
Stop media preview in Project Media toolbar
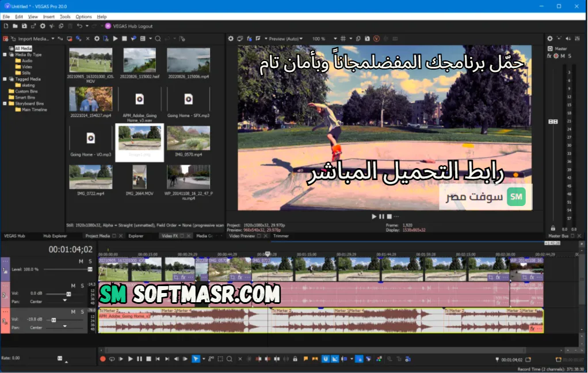[124, 39]
